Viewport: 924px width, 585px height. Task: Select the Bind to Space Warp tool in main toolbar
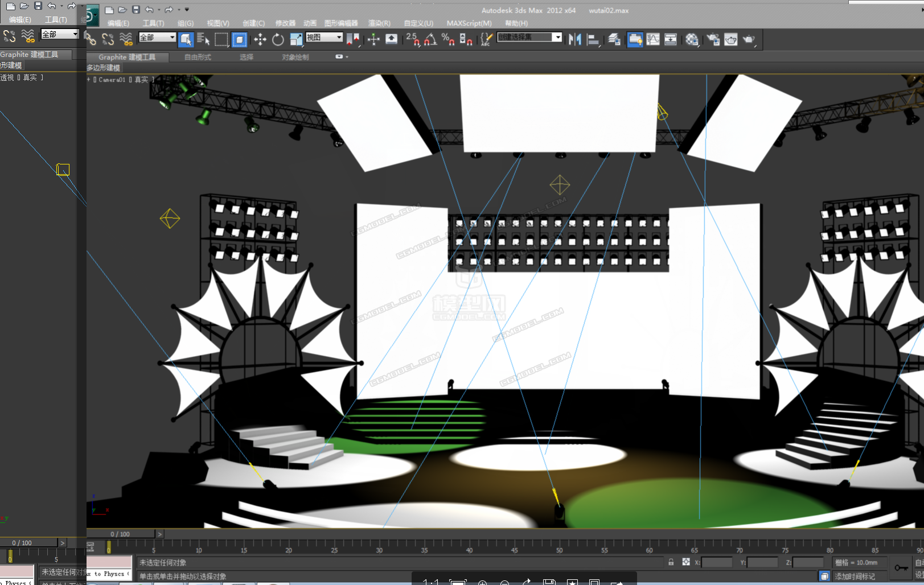126,39
